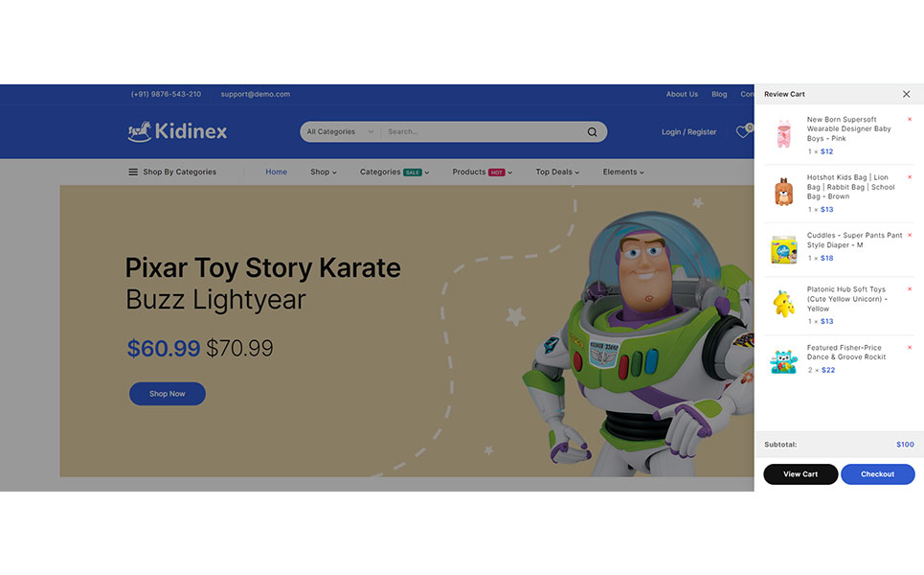Select the Home menu item
The width and height of the screenshot is (924, 575).
tap(276, 172)
